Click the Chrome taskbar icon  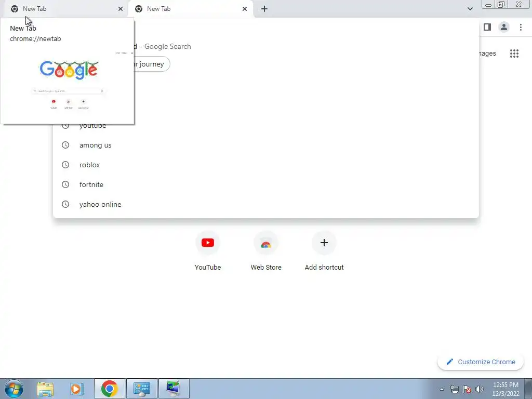(x=109, y=389)
